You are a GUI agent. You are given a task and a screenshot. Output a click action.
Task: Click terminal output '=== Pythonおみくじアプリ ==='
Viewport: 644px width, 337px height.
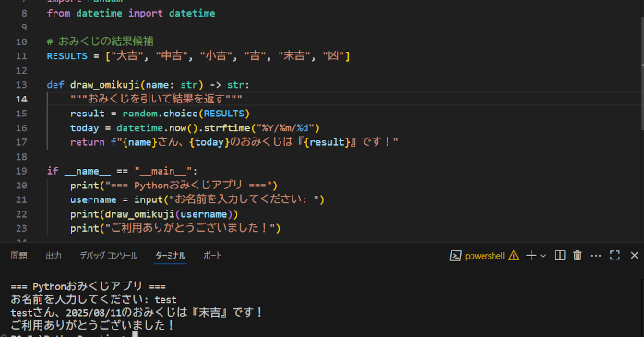89,286
